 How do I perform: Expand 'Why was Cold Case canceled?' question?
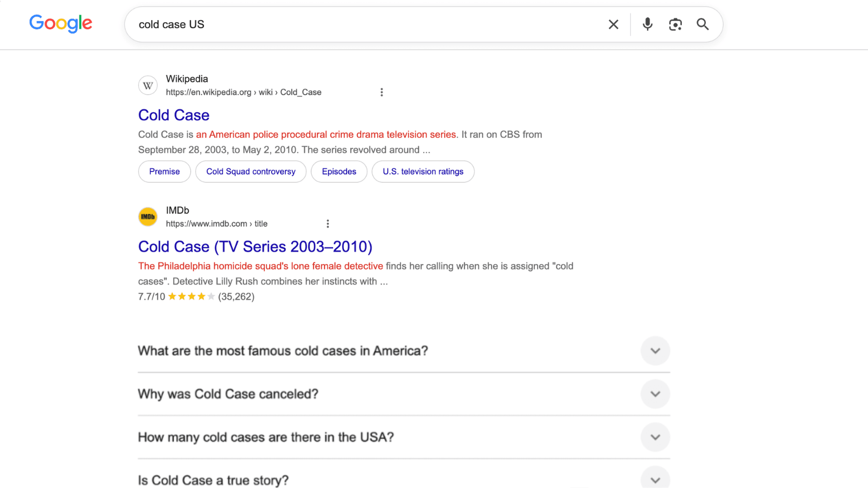[404, 394]
